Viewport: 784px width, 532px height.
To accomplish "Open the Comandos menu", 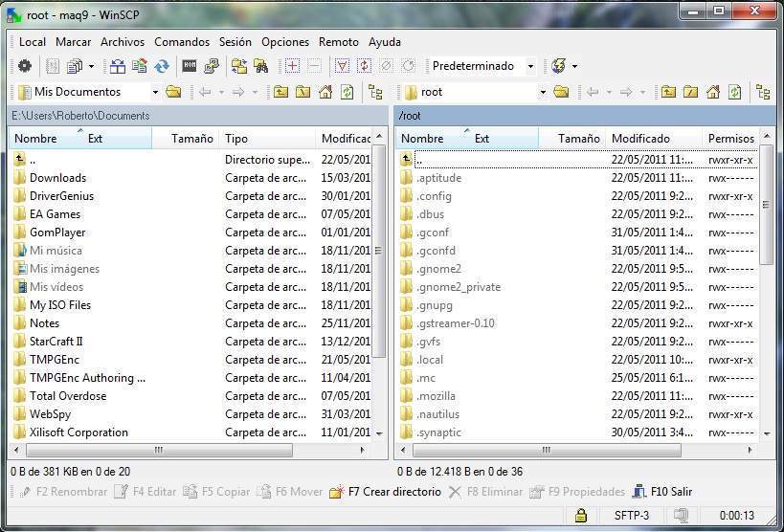I will (182, 42).
